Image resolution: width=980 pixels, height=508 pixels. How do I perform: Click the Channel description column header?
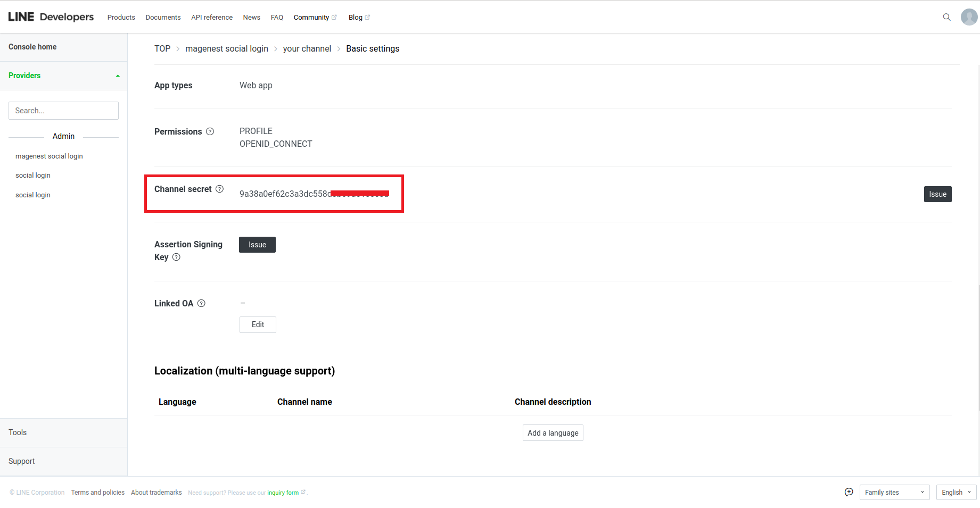point(553,402)
